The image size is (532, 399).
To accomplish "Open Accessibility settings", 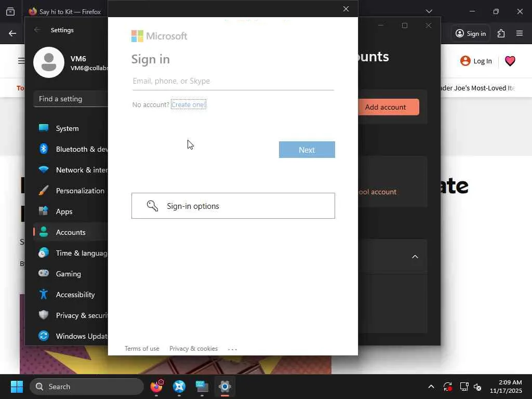I will [x=71, y=295].
